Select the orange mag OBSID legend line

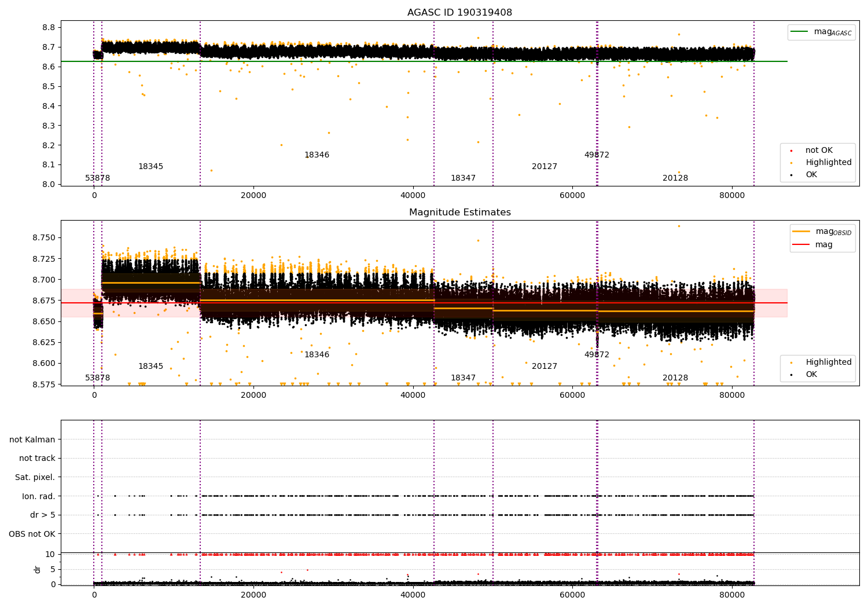click(801, 232)
